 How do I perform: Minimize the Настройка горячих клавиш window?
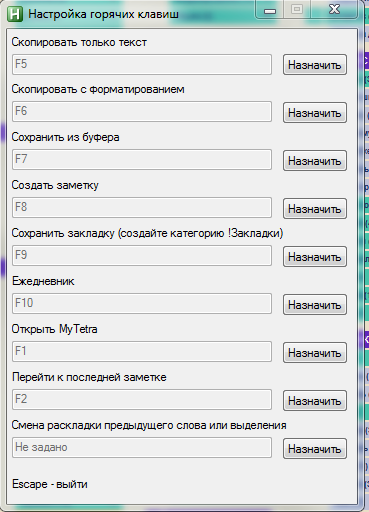[x=270, y=10]
